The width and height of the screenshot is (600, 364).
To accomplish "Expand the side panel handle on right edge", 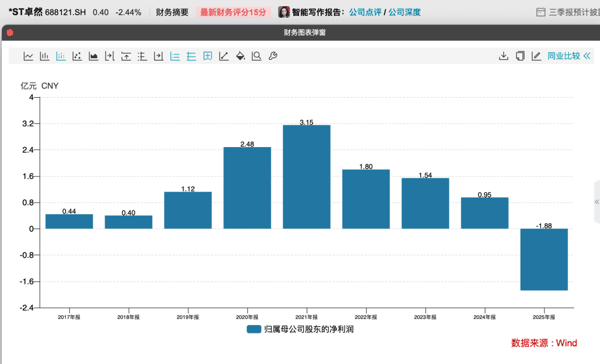I will [x=597, y=202].
